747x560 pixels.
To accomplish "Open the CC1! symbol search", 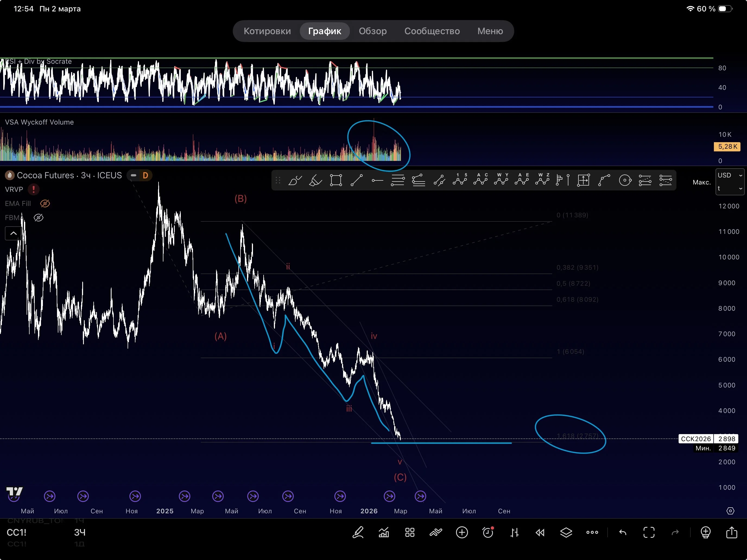I will pyautogui.click(x=17, y=533).
